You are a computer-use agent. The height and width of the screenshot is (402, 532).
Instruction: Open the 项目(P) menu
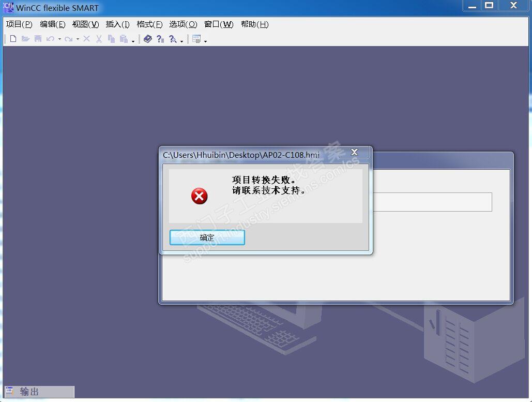pyautogui.click(x=19, y=24)
